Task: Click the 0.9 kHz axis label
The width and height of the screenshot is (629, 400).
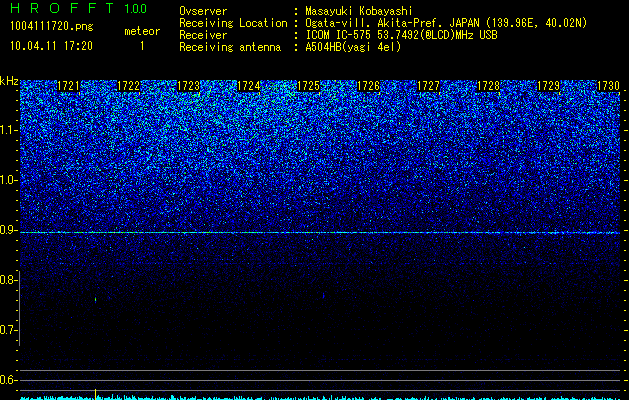Action: (x=8, y=230)
